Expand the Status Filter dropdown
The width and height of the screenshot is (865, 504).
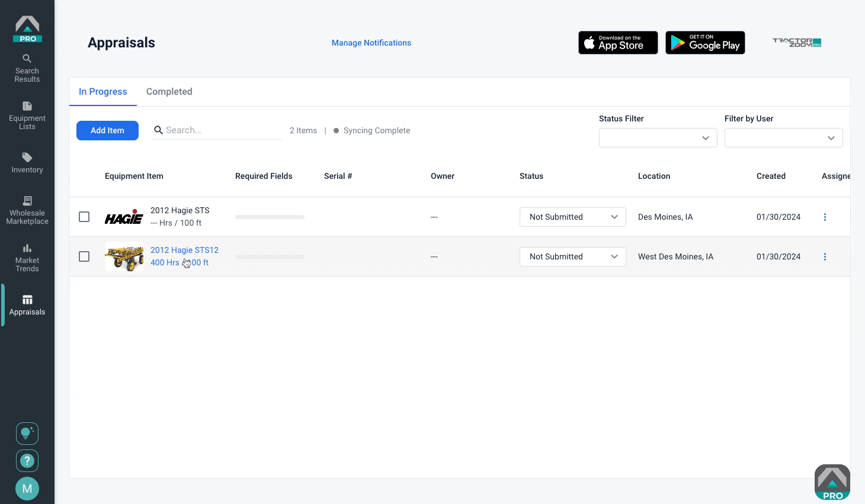click(x=658, y=138)
